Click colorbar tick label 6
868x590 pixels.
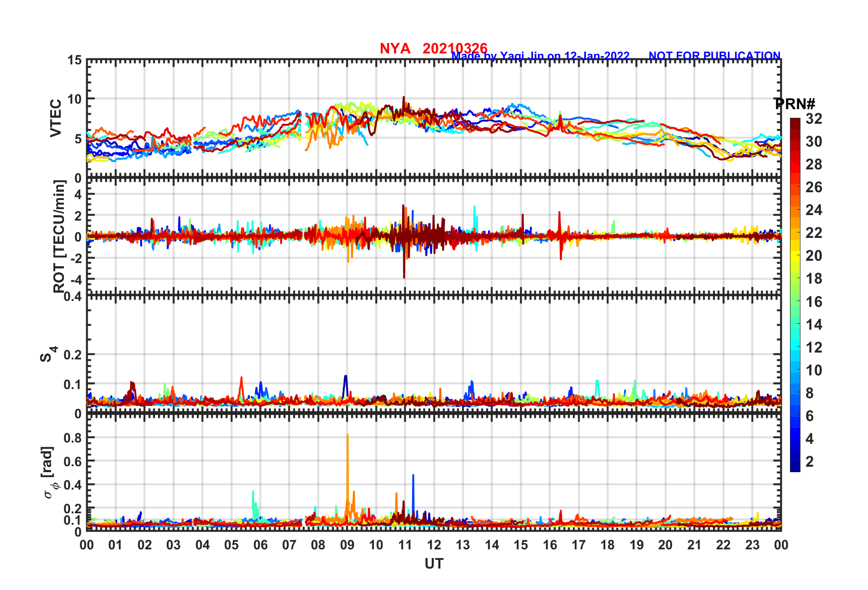tap(810, 416)
